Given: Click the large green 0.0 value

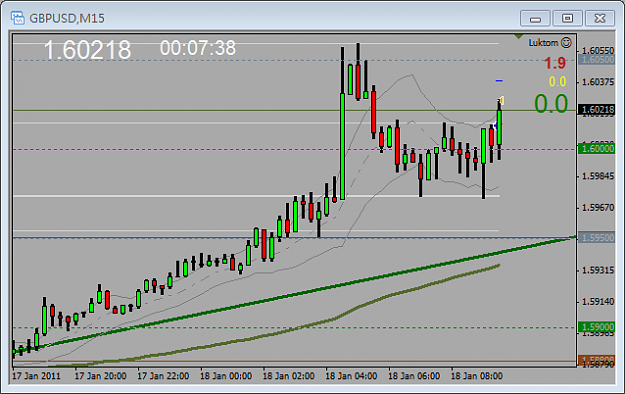Looking at the screenshot, I should 551,104.
